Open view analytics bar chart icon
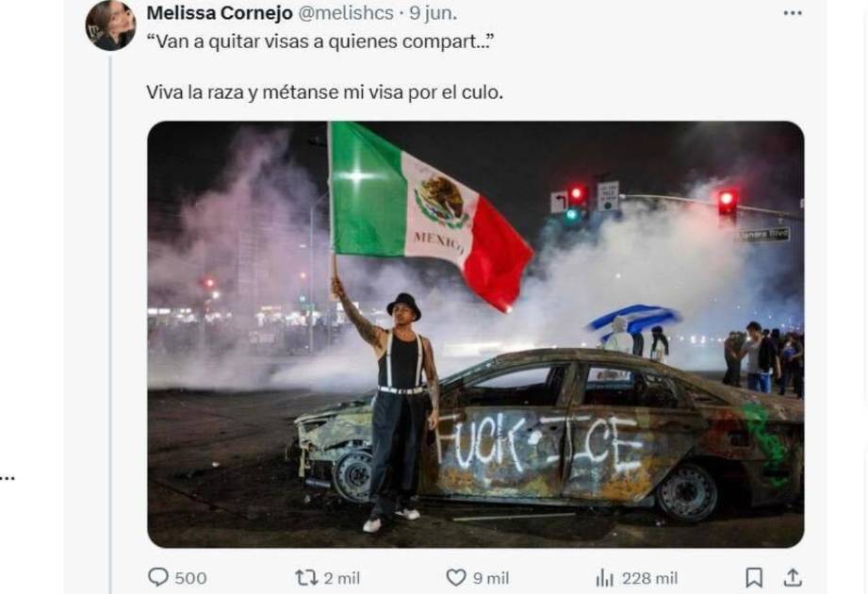Screen dimensions: 868x594 (x=604, y=578)
